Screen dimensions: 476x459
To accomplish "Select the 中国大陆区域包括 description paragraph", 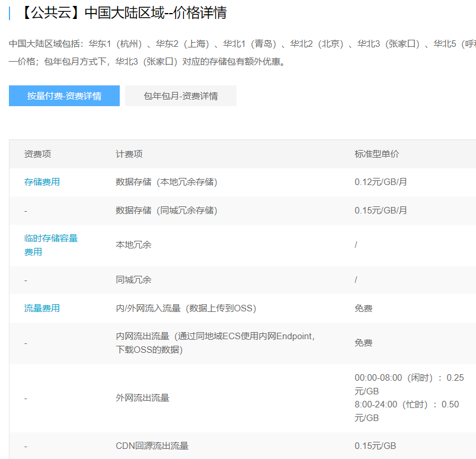I will (242, 53).
